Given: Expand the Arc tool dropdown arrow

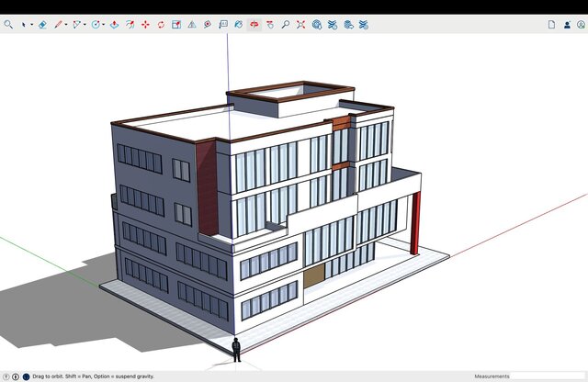Looking at the screenshot, I should (x=103, y=26).
